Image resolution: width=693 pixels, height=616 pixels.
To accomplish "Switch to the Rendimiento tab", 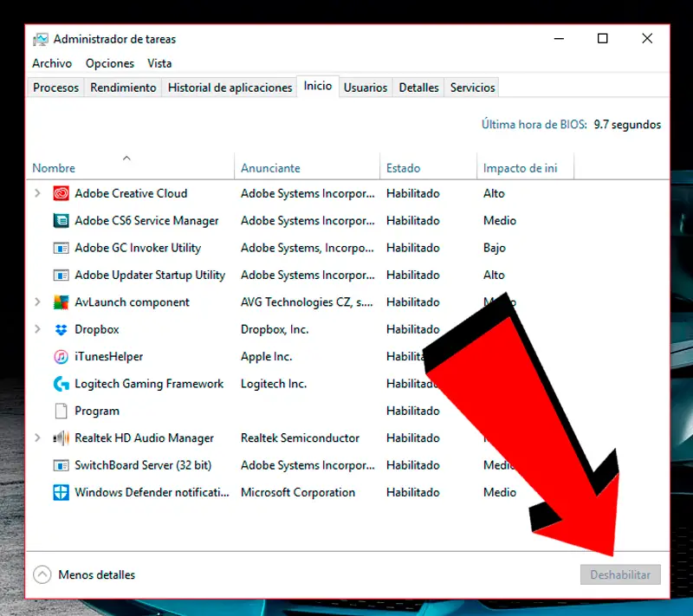I will click(123, 88).
